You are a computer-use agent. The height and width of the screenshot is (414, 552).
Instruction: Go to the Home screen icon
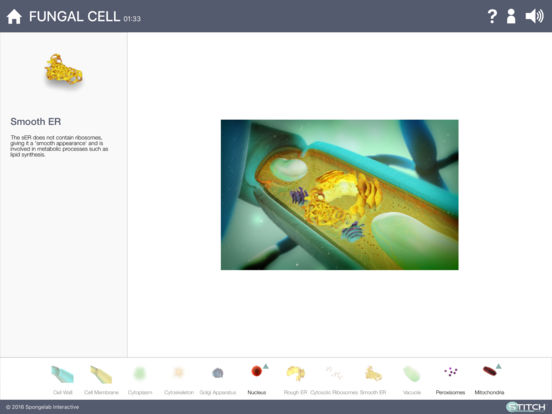tap(14, 17)
